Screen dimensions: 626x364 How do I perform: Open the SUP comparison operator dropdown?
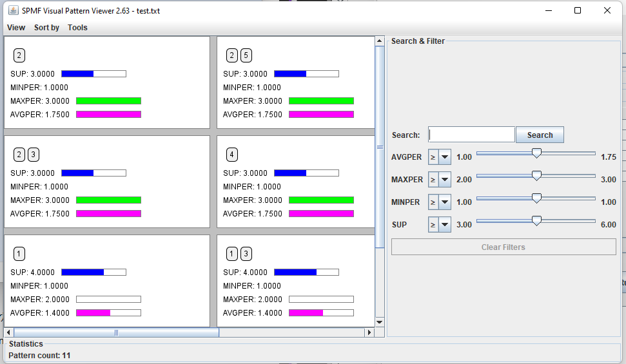(x=444, y=225)
